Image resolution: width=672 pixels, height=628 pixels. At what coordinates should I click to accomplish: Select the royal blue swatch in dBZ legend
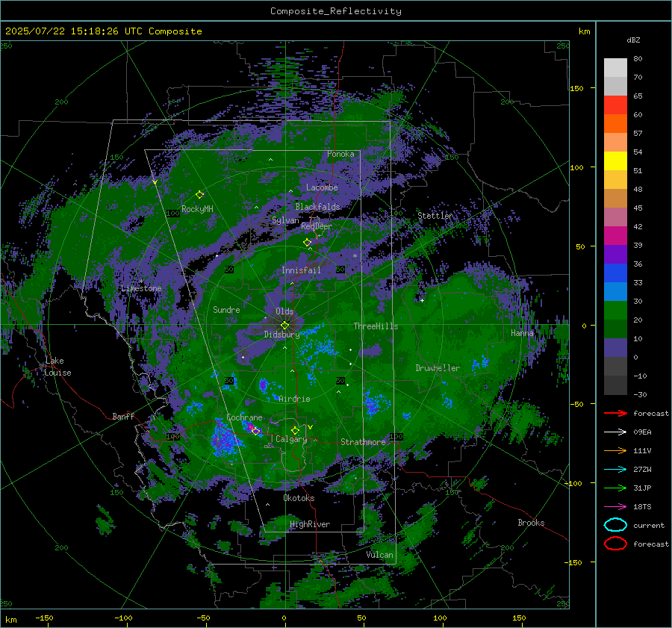coord(615,273)
